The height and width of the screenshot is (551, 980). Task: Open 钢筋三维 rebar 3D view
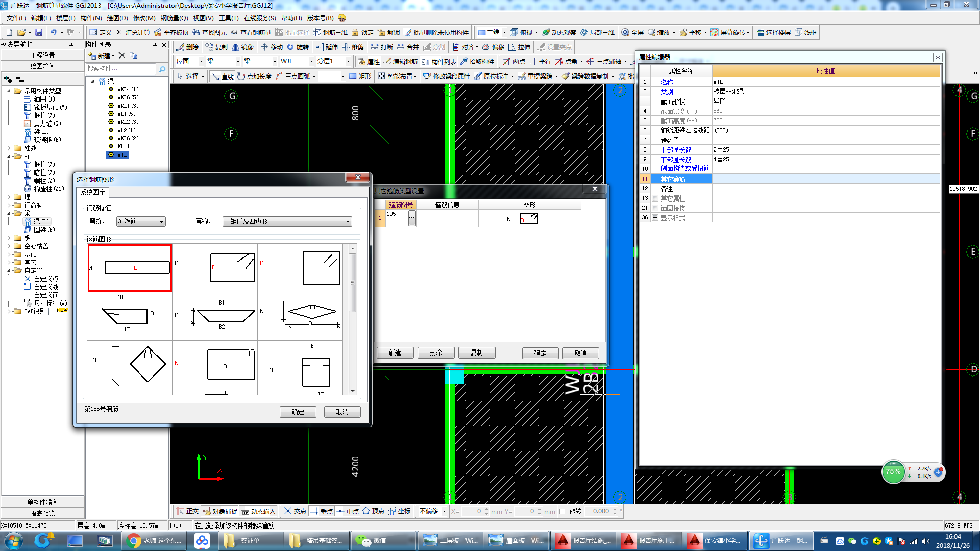click(x=330, y=32)
